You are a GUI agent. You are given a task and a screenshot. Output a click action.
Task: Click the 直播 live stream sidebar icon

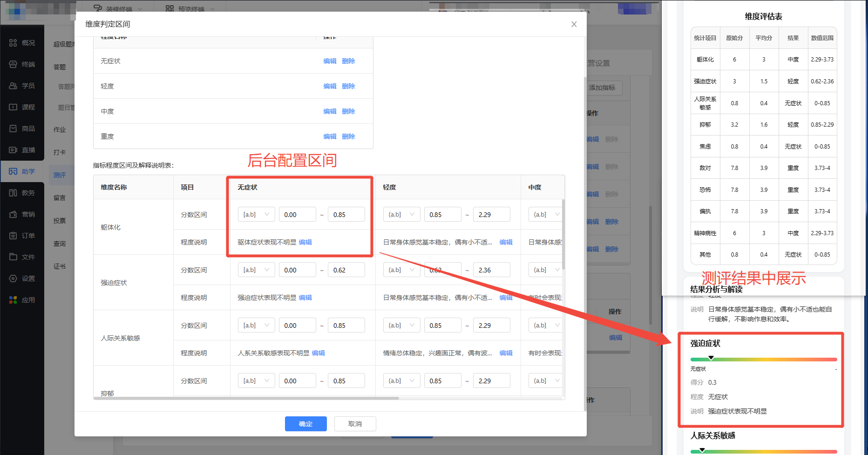click(13, 150)
